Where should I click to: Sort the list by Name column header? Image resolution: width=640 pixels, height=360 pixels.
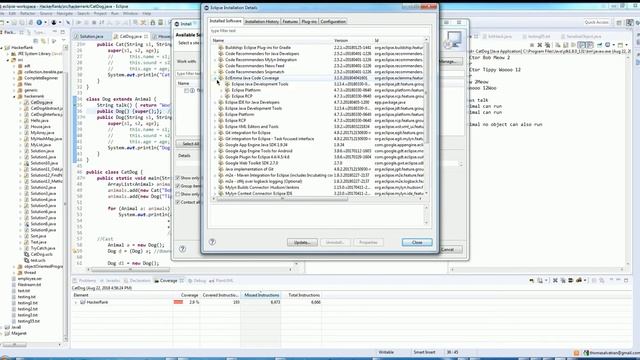[x=271, y=40]
